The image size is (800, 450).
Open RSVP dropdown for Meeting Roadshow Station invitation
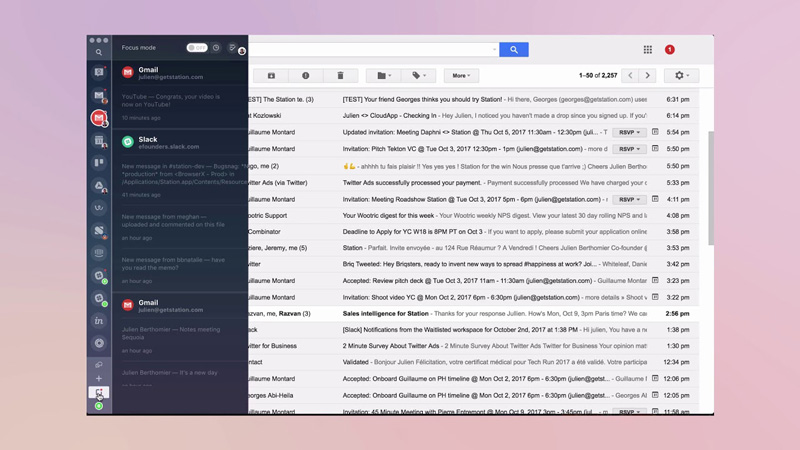629,199
